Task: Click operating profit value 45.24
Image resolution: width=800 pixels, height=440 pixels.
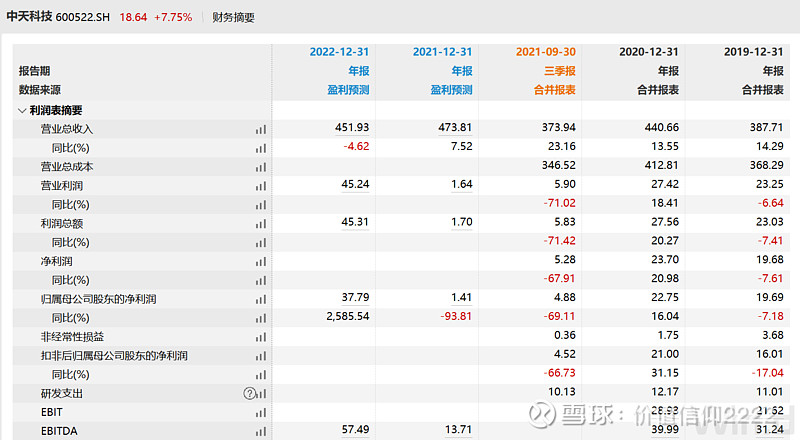Action: click(355, 184)
